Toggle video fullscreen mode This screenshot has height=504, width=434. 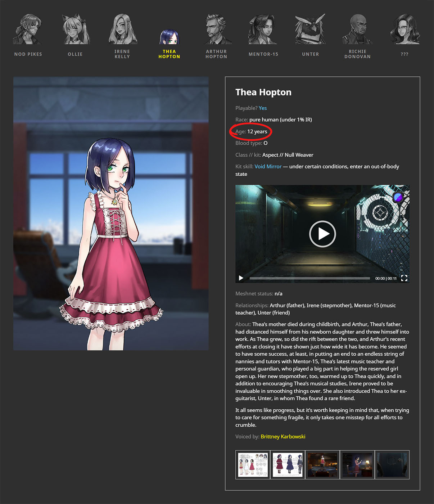click(404, 278)
